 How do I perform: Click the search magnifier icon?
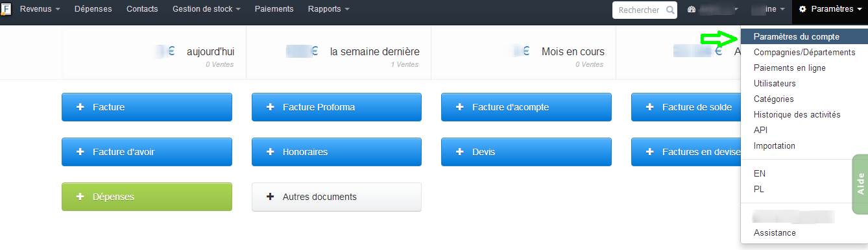pyautogui.click(x=669, y=10)
